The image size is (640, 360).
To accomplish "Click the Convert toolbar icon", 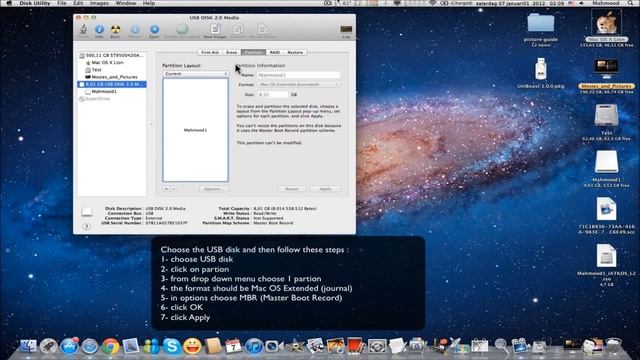I will click(x=238, y=30).
